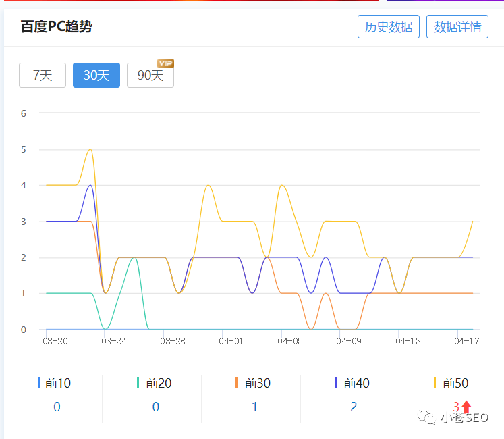
Task: Click the 03-28 date axis label
Action: point(173,341)
